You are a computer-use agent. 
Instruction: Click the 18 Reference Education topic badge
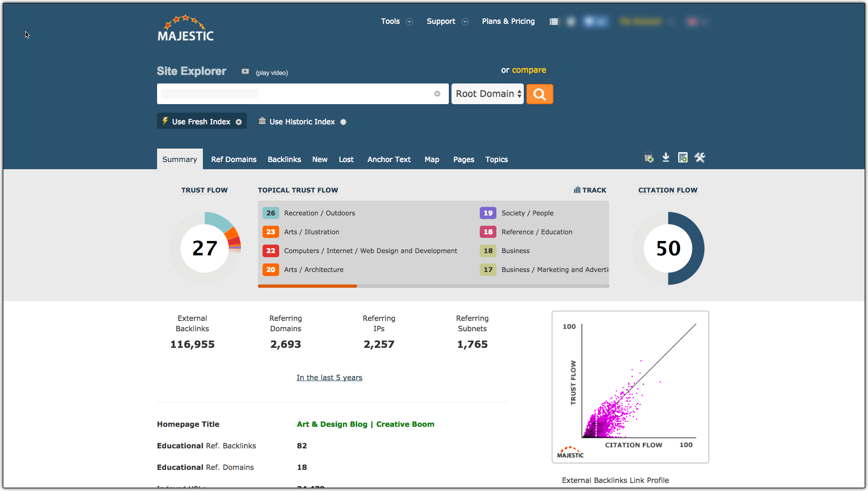coord(488,232)
